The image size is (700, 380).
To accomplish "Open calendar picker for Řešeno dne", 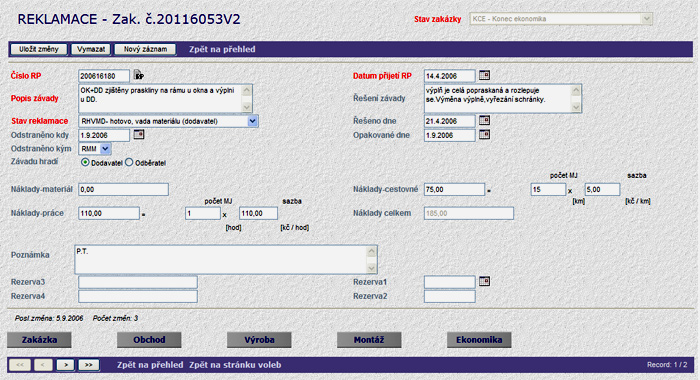I will (x=484, y=120).
